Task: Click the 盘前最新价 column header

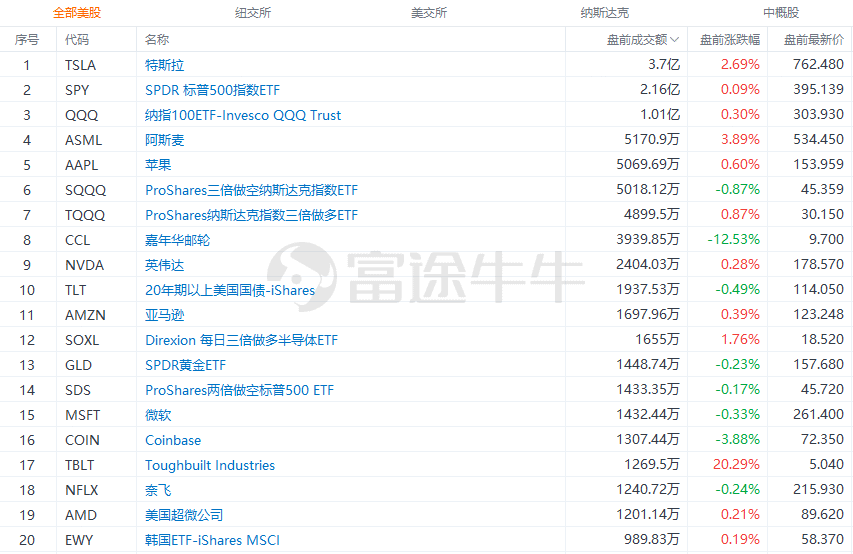Action: click(x=814, y=40)
